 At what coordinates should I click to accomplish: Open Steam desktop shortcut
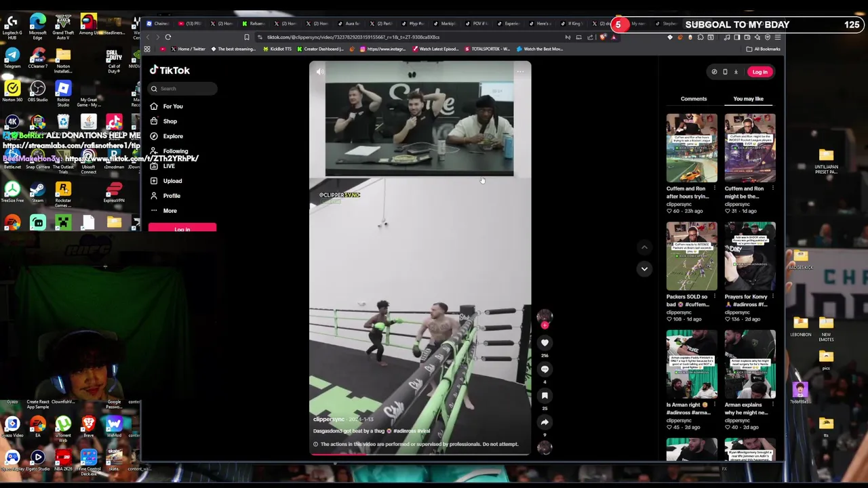37,192
